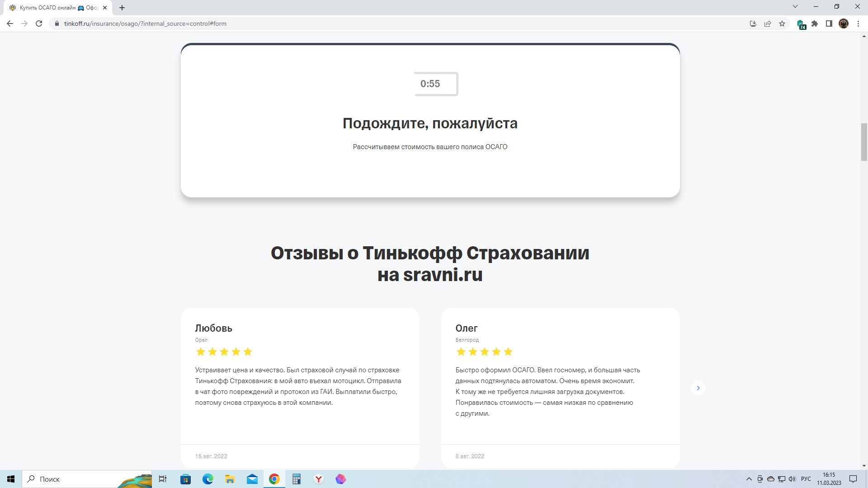Click the Любовь review card name

tap(214, 328)
